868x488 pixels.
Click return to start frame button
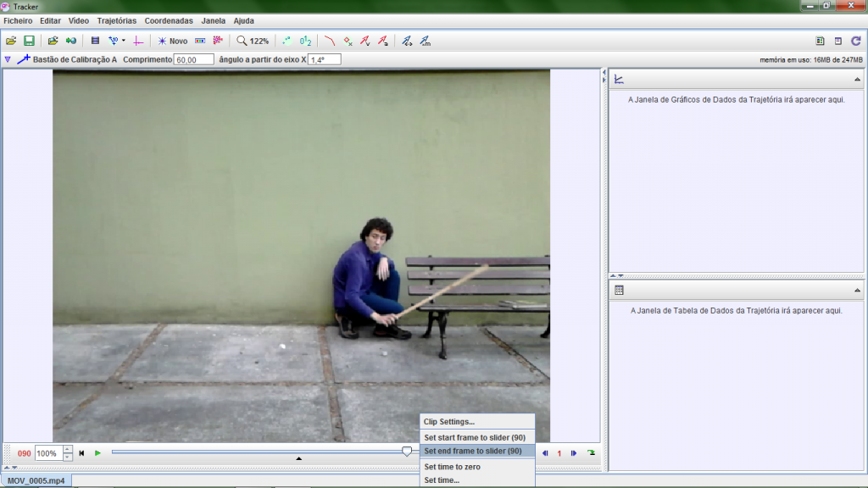point(82,453)
